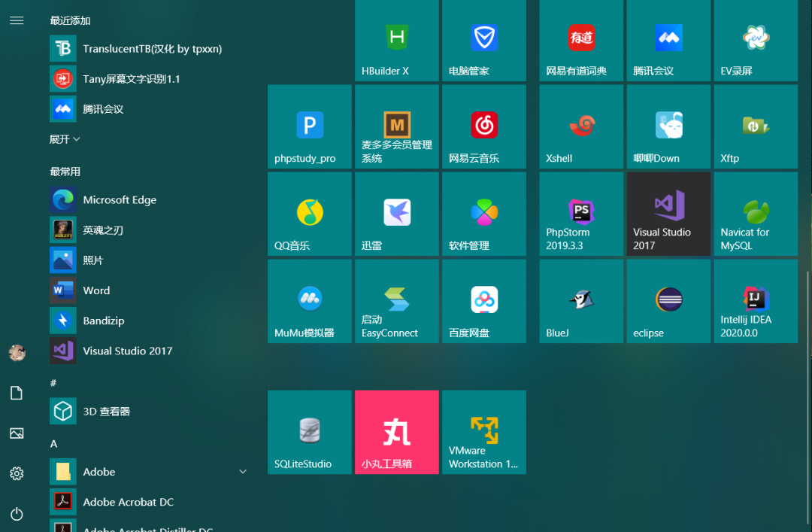Launch IntelliJ IDEA 2020.0.0 tile
Viewport: 812px width, 532px height.
point(756,301)
